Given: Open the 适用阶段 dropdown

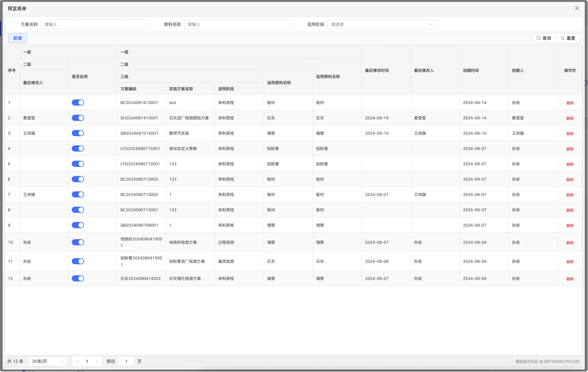Looking at the screenshot, I should tap(382, 25).
